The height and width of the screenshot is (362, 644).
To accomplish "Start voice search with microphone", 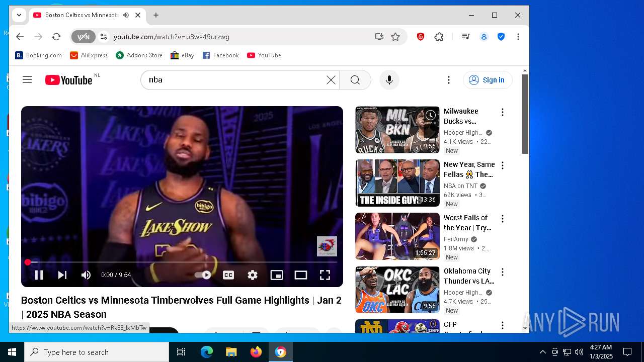I will coord(389,80).
